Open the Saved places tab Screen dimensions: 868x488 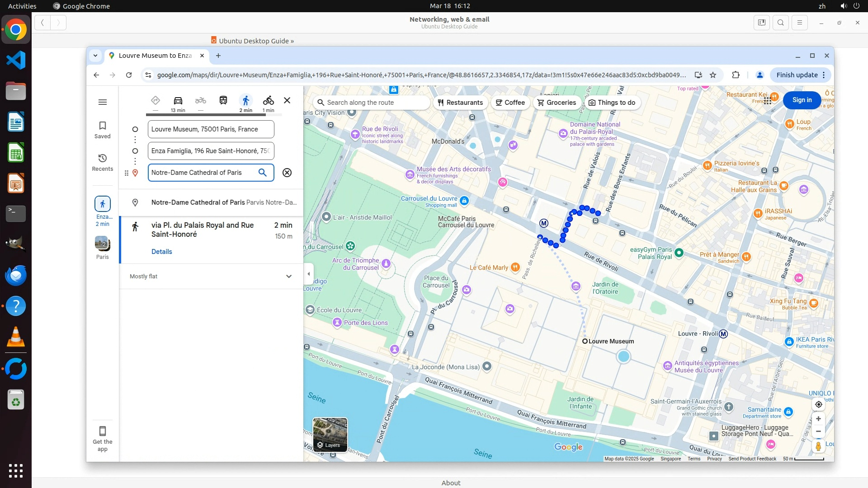point(103,130)
